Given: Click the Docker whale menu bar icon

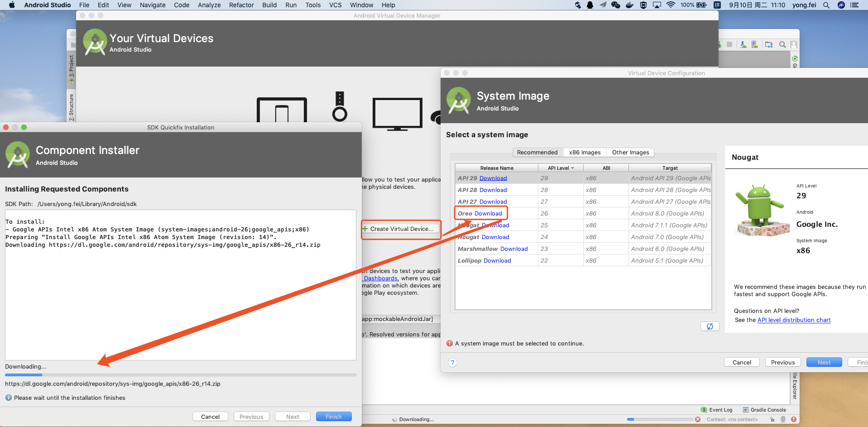Looking at the screenshot, I should click(x=629, y=5).
